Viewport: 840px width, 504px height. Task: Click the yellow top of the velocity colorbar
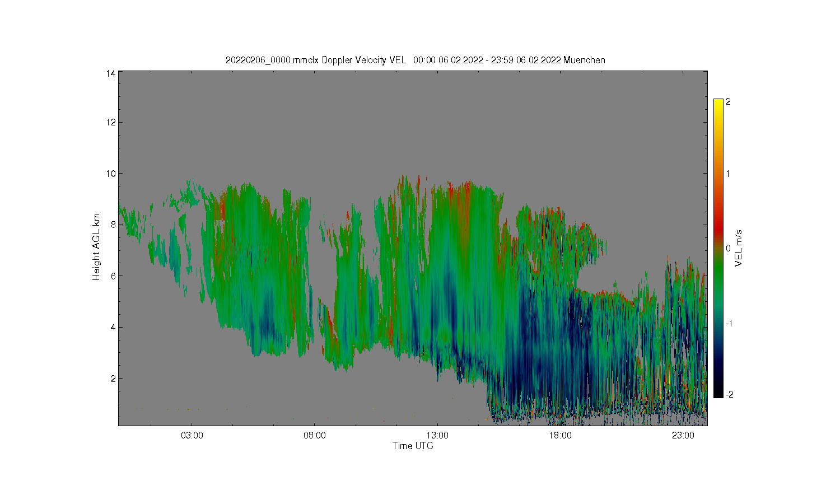pos(718,103)
